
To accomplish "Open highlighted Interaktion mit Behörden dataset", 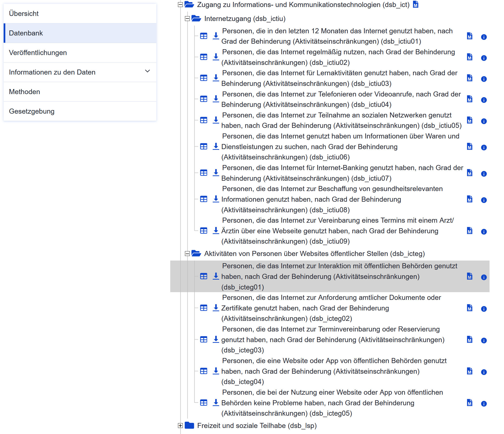I will 339,276.
